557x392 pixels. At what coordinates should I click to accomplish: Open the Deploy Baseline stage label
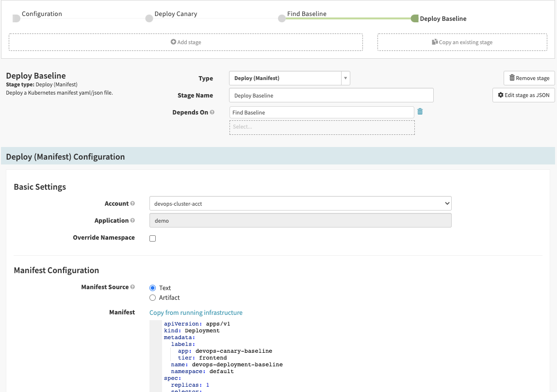pos(442,19)
